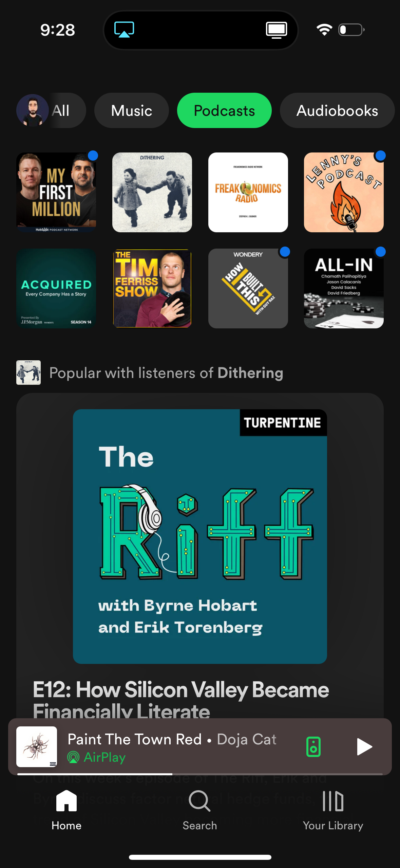Open Lenny's Podcast tile
400x868 pixels.
[344, 192]
